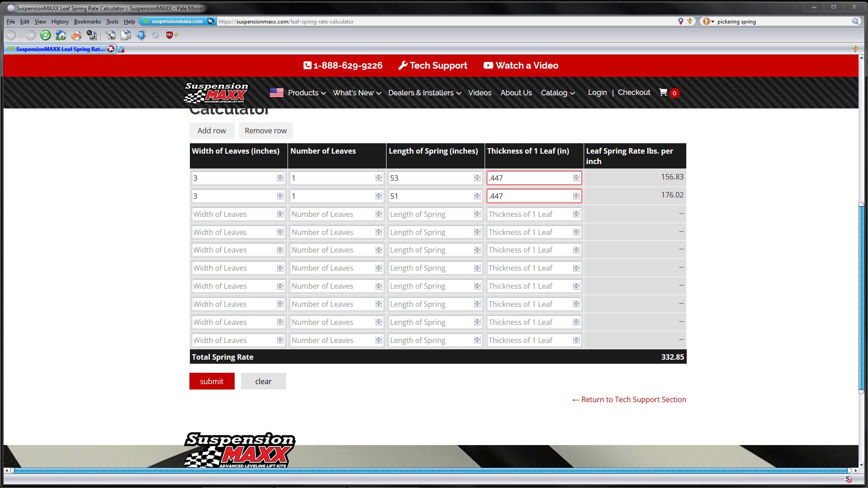Open the About Us page
868x488 pixels.
[x=516, y=93]
